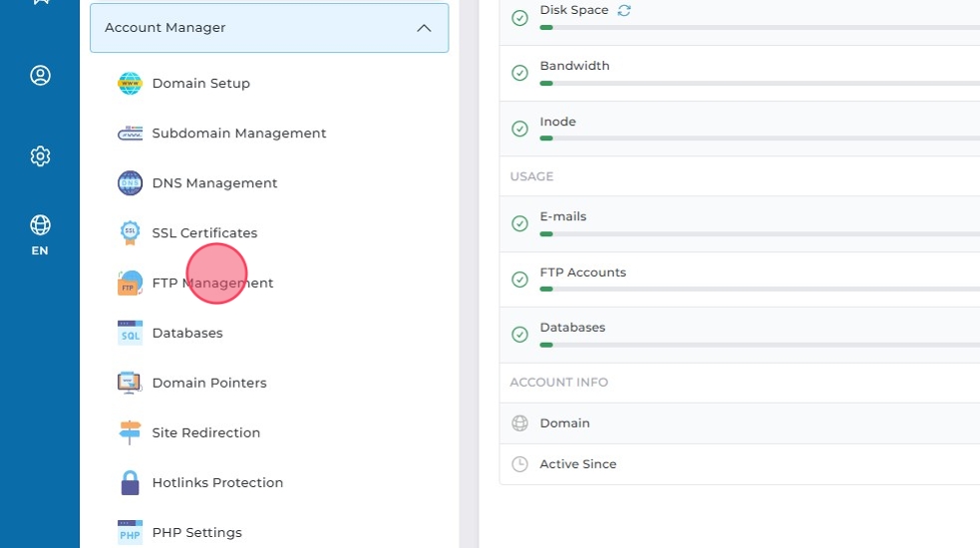This screenshot has height=548, width=980.
Task: Click the Databases SQL icon
Action: pos(130,333)
